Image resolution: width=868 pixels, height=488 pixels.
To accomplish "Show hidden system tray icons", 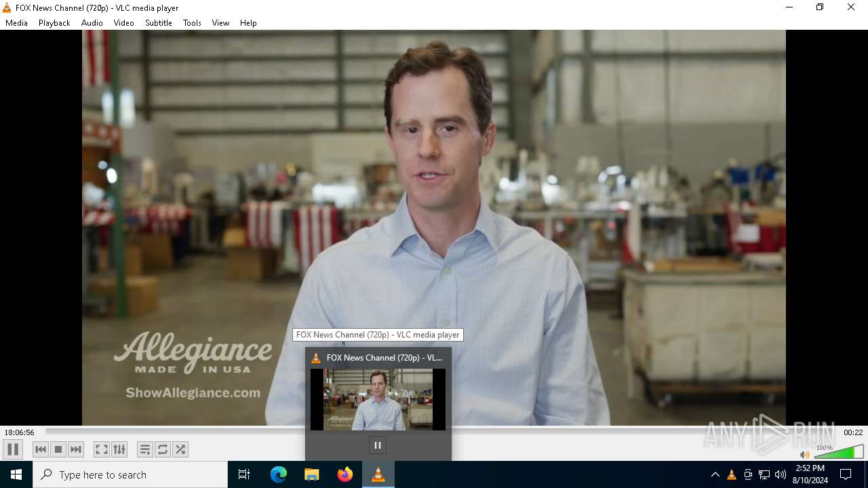I will (x=715, y=474).
